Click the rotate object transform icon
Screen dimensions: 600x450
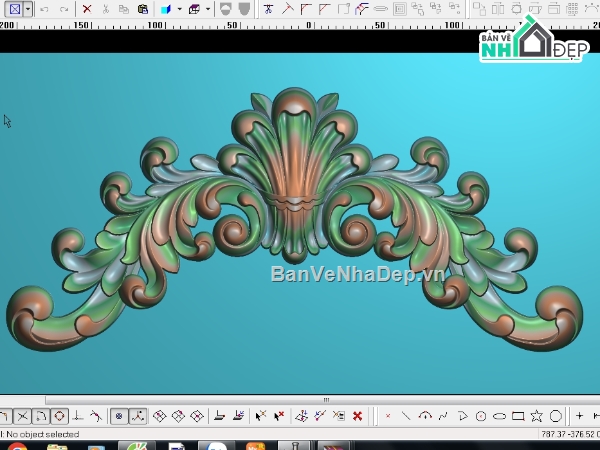(516, 9)
